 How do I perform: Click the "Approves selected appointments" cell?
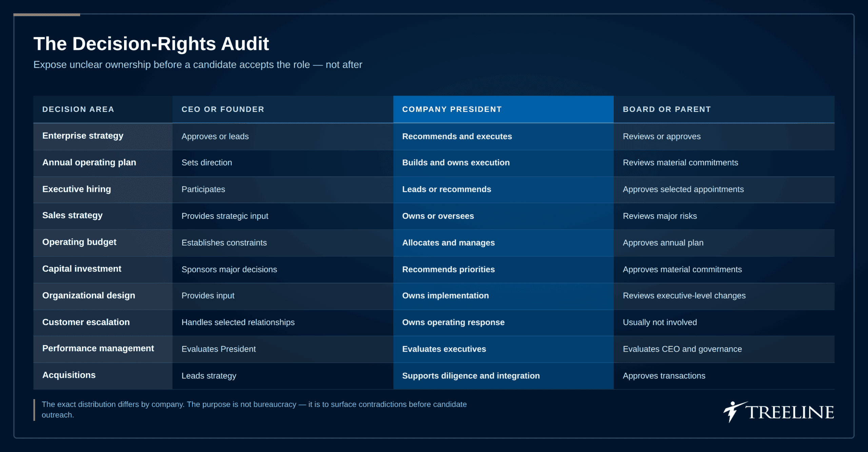point(724,190)
